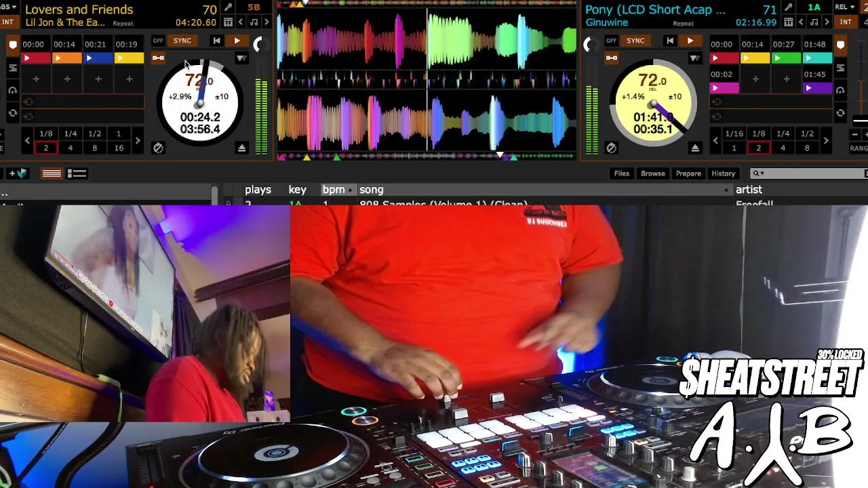Click the tuning fork icon on Lovers and Friends deck
Viewport: 868px width, 488px height.
(x=229, y=7)
